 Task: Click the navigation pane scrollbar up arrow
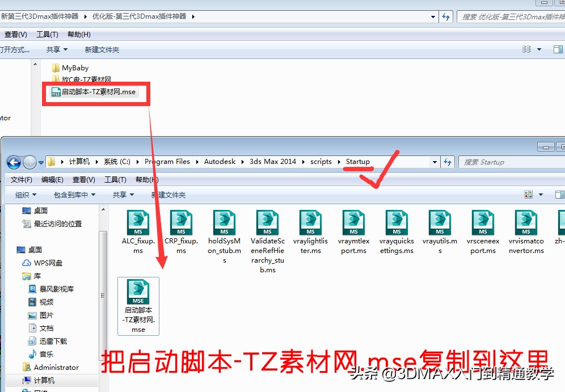103,209
